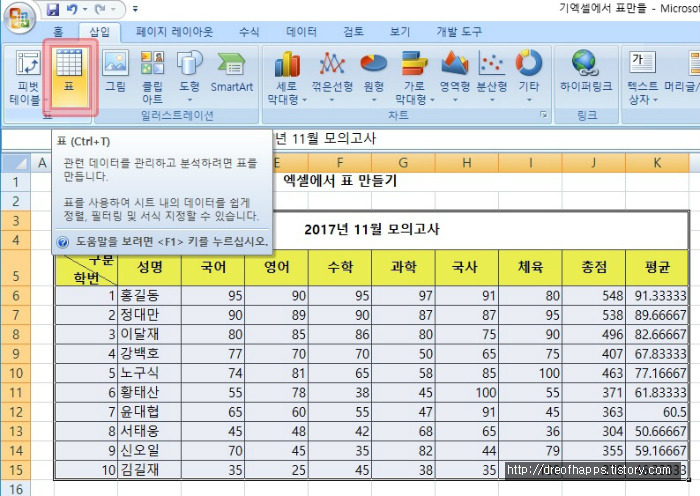This screenshot has width=700, height=496.
Task: Click the Table (표) button
Action: pyautogui.click(x=69, y=78)
